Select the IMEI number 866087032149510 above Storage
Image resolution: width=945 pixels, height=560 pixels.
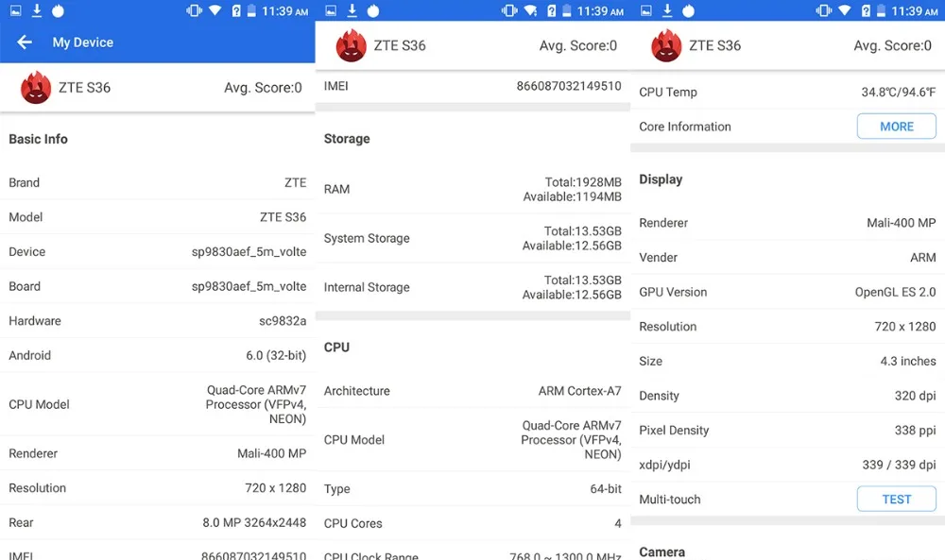569,86
